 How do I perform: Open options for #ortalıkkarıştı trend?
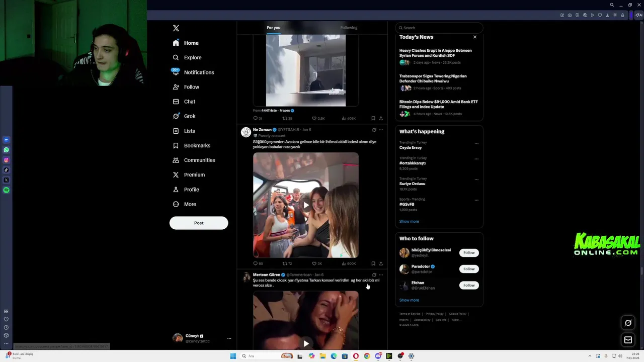476,159
